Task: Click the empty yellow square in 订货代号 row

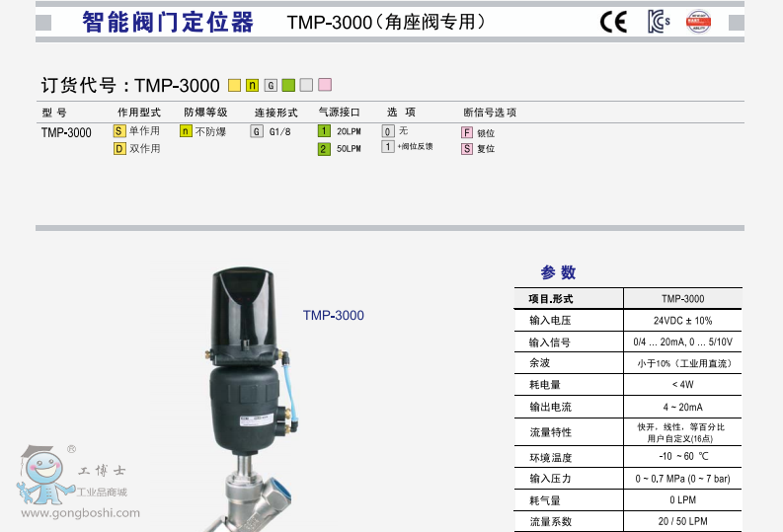Action: point(234,85)
